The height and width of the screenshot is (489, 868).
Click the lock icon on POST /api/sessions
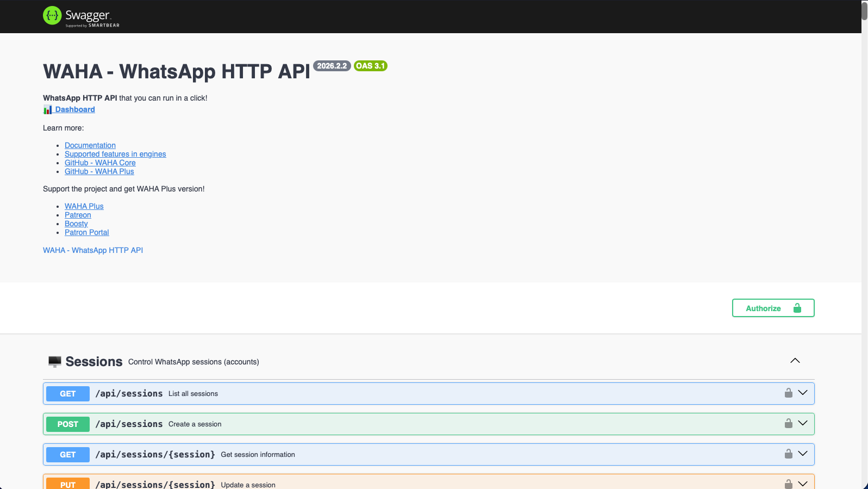point(788,424)
